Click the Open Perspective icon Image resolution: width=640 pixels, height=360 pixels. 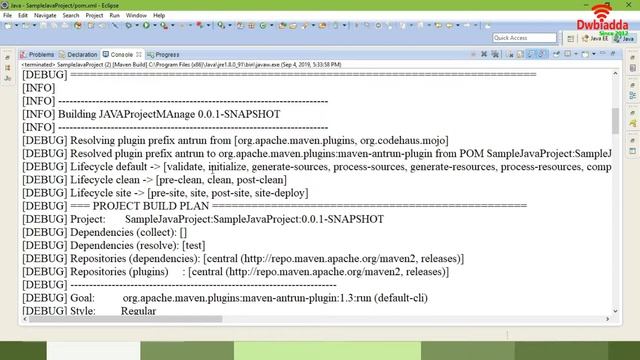(x=571, y=38)
